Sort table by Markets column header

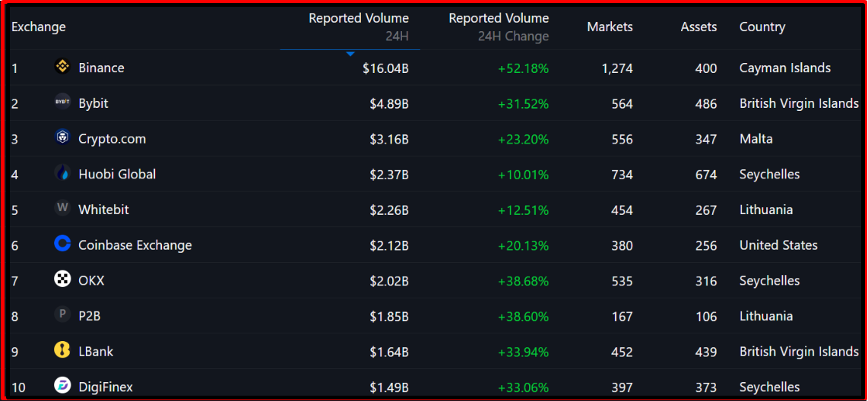[x=610, y=27]
